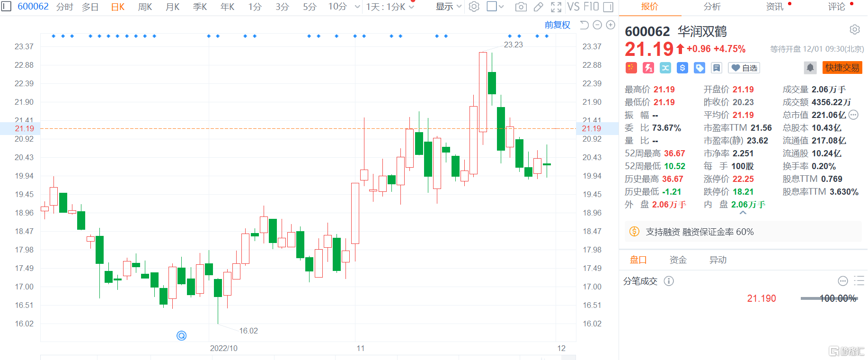Open the 报价 quote tab
Screen dimensions: 868x360
click(x=650, y=7)
